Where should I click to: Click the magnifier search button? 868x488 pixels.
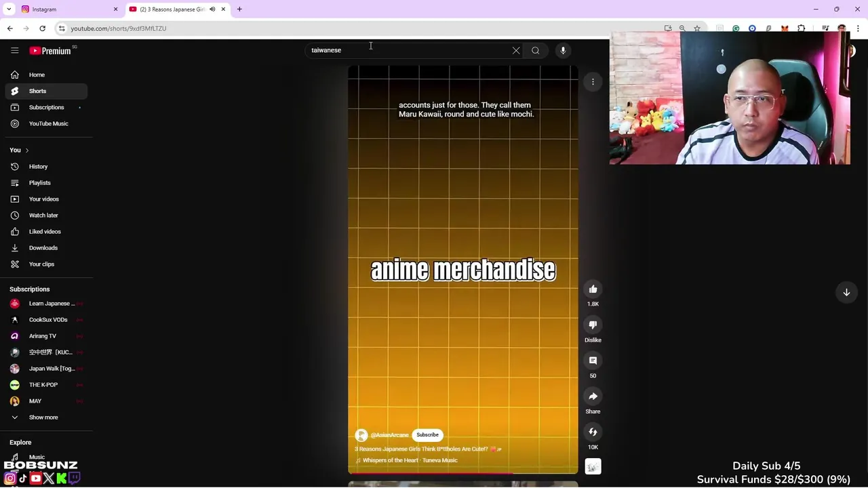pos(536,50)
